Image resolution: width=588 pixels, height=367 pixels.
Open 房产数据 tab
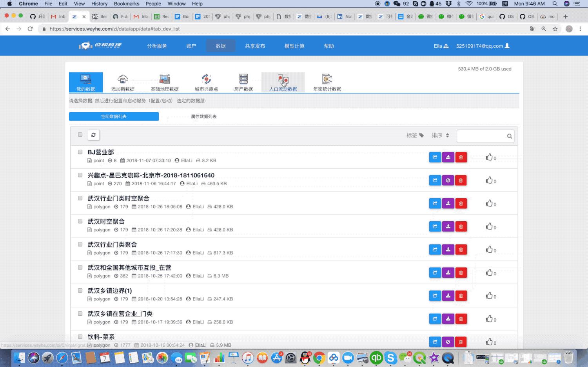(243, 83)
